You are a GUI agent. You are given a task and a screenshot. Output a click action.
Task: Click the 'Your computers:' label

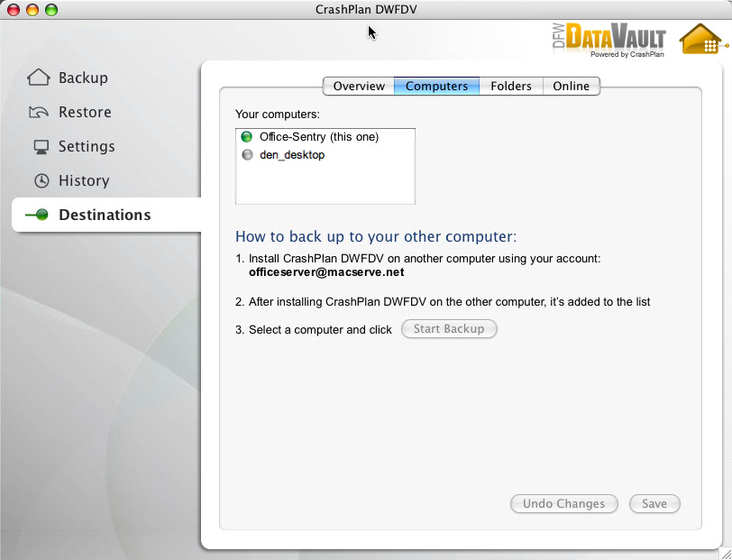[x=278, y=114]
